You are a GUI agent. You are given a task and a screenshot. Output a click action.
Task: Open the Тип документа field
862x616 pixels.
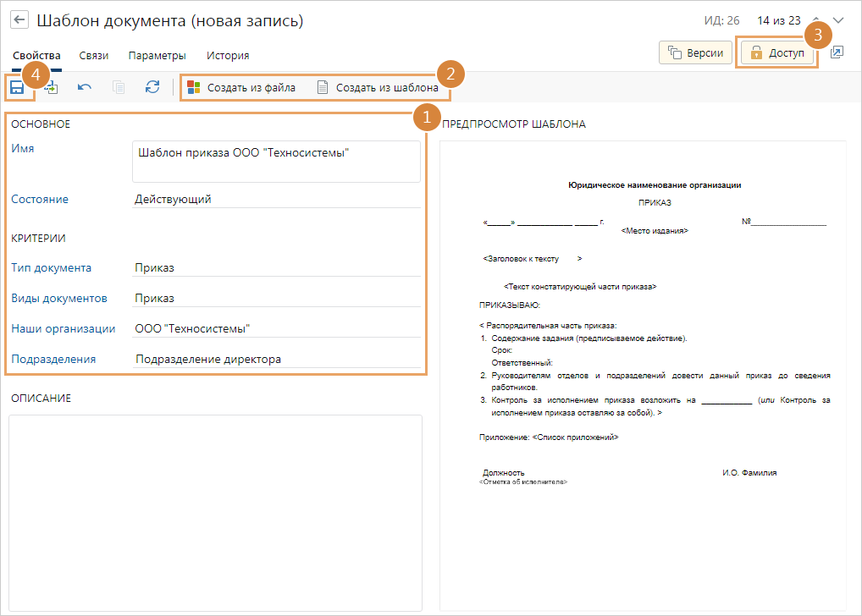(276, 268)
